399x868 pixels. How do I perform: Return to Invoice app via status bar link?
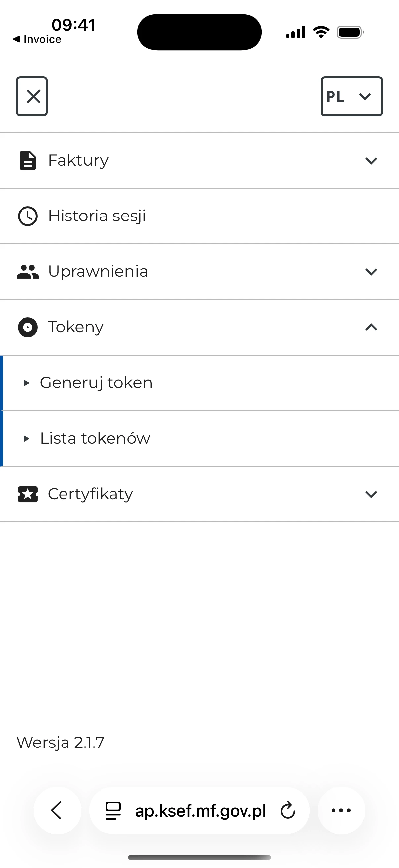(37, 39)
